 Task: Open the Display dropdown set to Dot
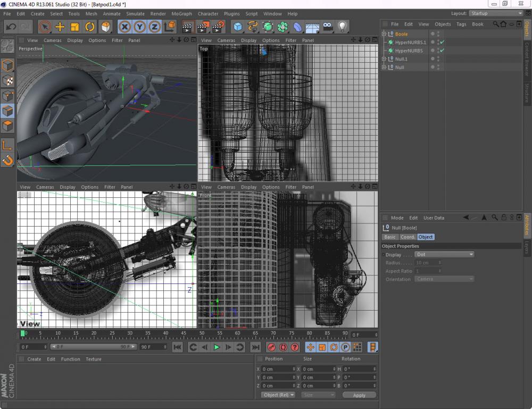[444, 255]
